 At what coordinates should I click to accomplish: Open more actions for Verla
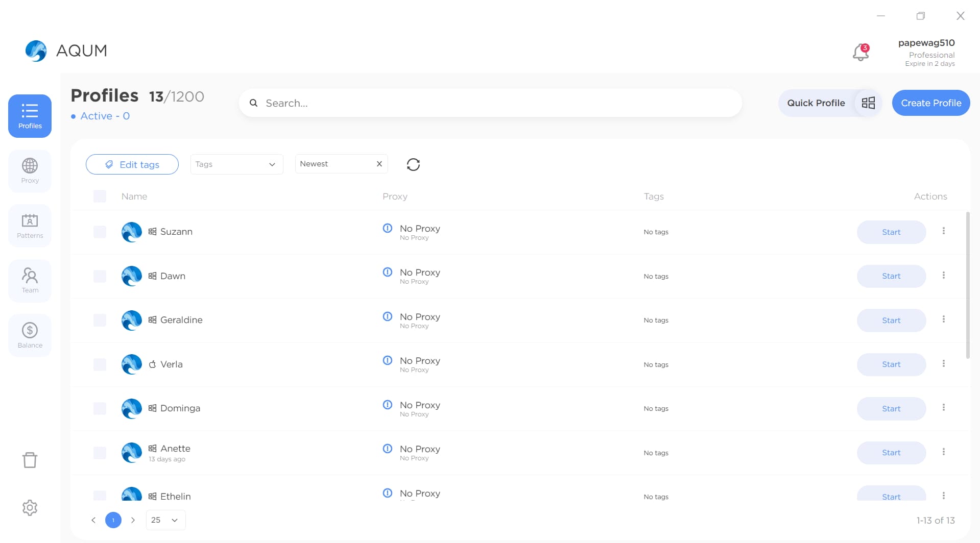943,364
